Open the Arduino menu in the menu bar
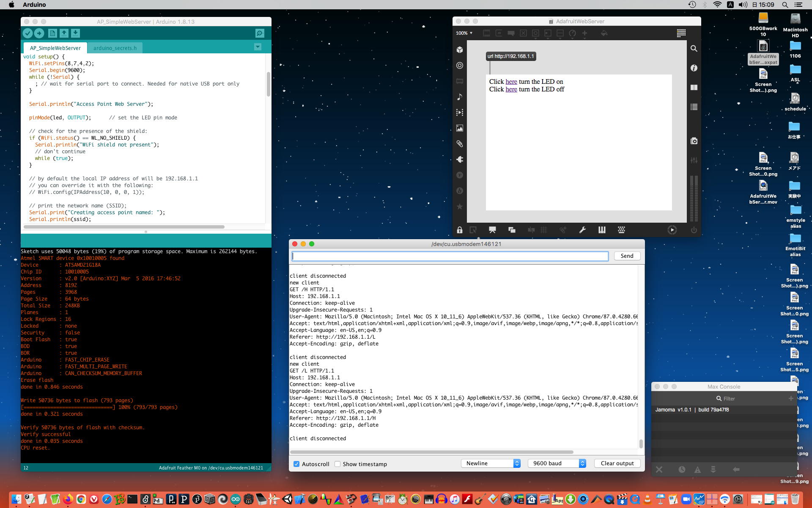The image size is (812, 508). (34, 5)
